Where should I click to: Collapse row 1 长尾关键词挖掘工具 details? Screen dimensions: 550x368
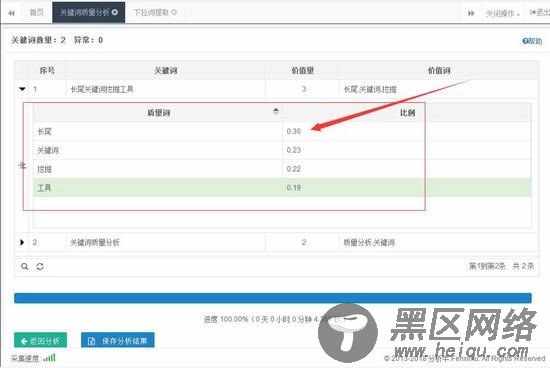tap(22, 89)
